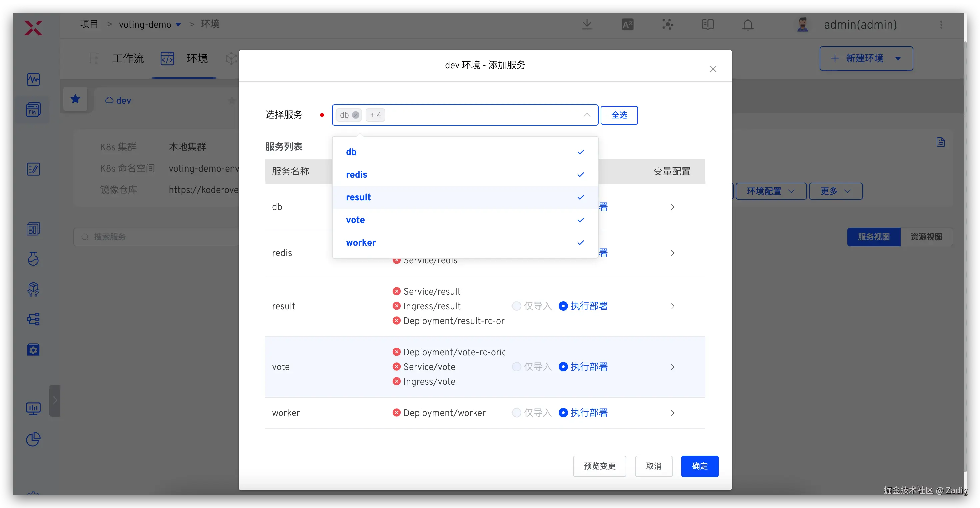Click 确定 to confirm adding services

point(699,466)
